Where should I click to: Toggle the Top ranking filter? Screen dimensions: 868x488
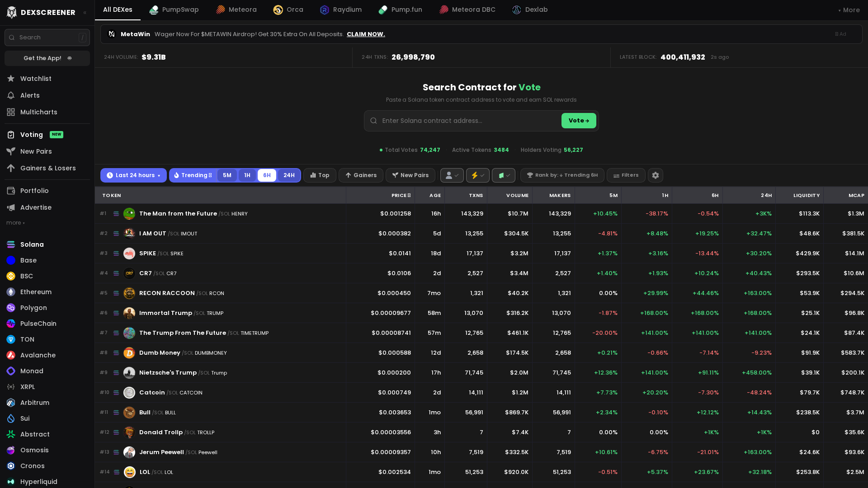click(320, 175)
